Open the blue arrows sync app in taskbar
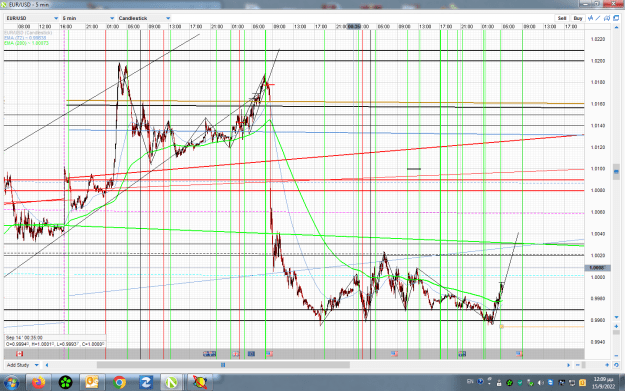Image resolution: width=625 pixels, height=391 pixels. [x=145, y=383]
